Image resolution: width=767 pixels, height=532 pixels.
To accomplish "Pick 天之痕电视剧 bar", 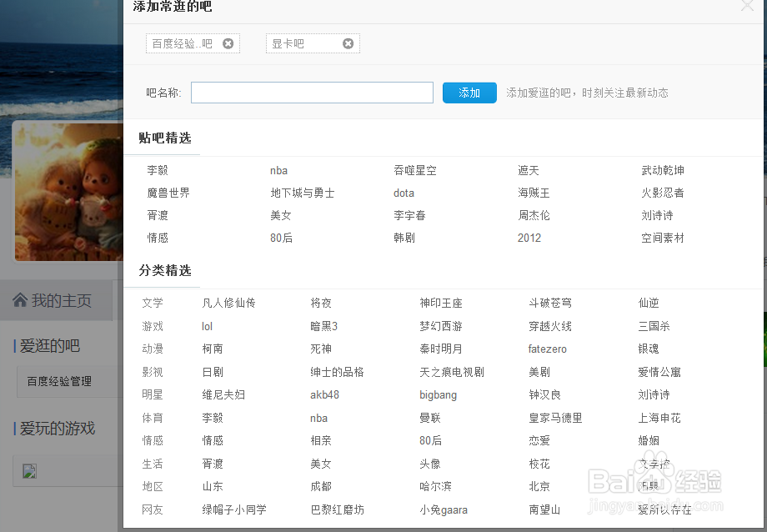I will click(x=452, y=372).
